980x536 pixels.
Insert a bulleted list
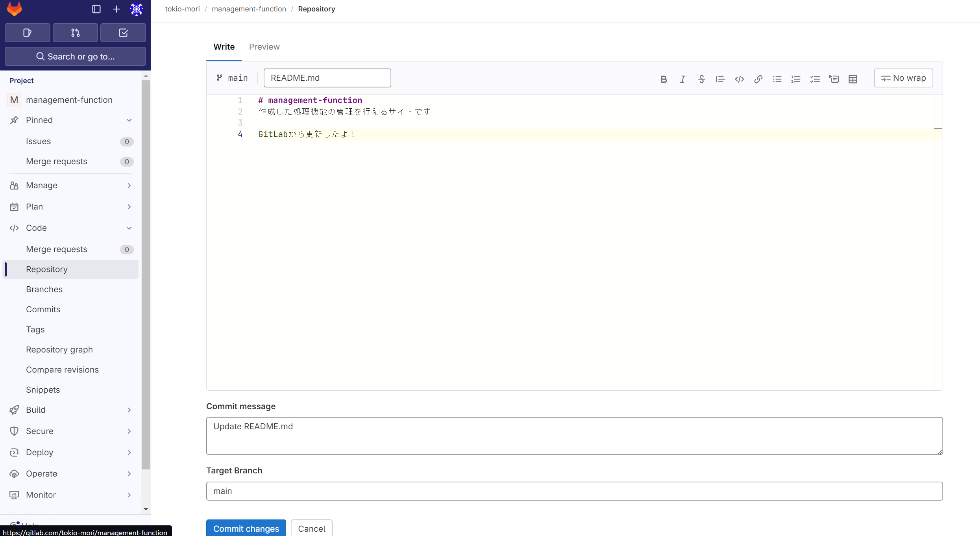click(x=777, y=79)
